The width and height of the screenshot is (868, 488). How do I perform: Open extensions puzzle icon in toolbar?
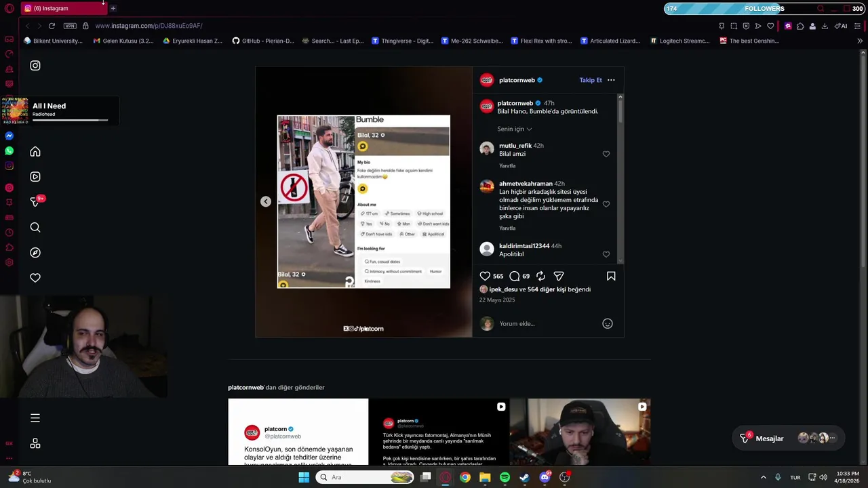(x=800, y=26)
